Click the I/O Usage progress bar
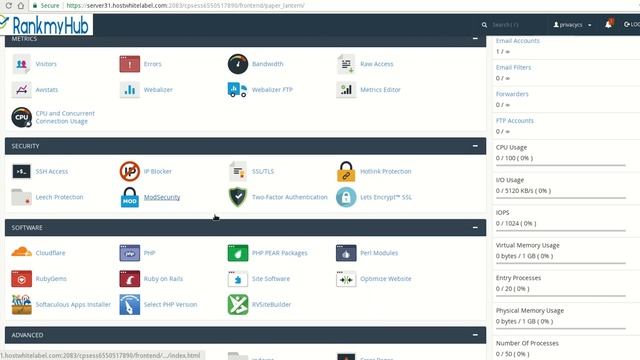Viewport: 640px width, 360px height. coord(560,198)
